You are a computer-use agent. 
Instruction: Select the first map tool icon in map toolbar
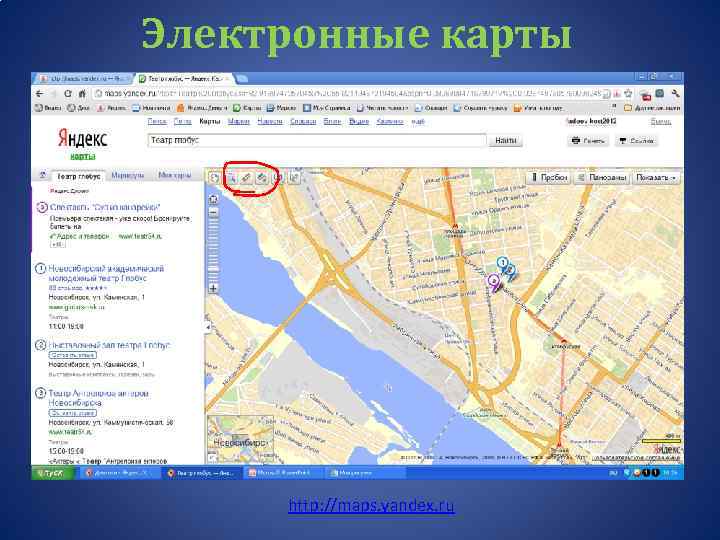pos(214,178)
